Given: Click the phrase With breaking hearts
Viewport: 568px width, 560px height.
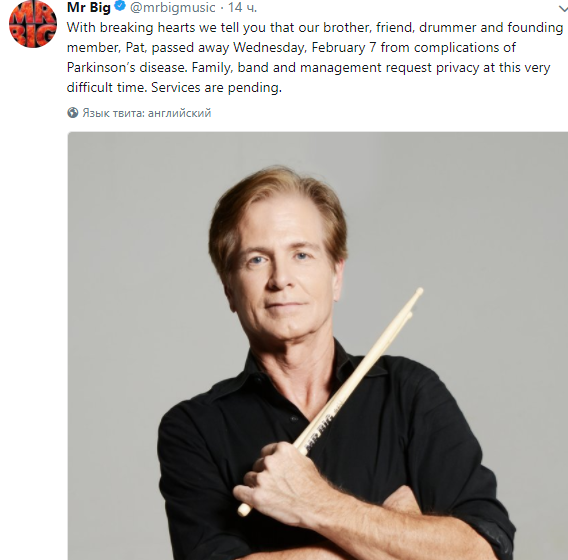Looking at the screenshot, I should point(131,28).
